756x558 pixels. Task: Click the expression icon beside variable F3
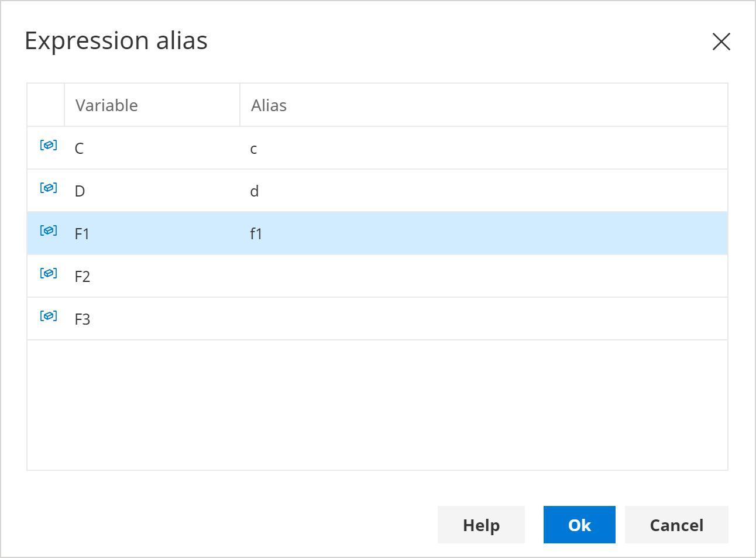tap(48, 316)
